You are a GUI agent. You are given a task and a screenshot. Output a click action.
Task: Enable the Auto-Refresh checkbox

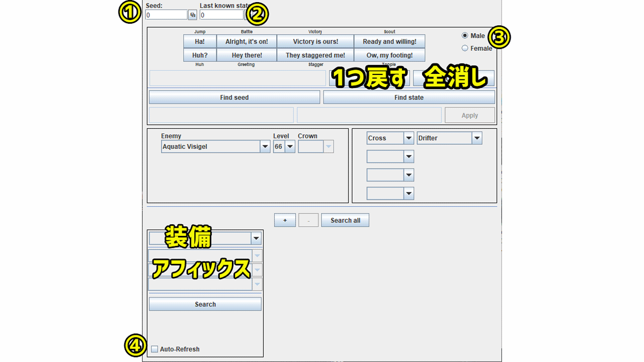[155, 349]
